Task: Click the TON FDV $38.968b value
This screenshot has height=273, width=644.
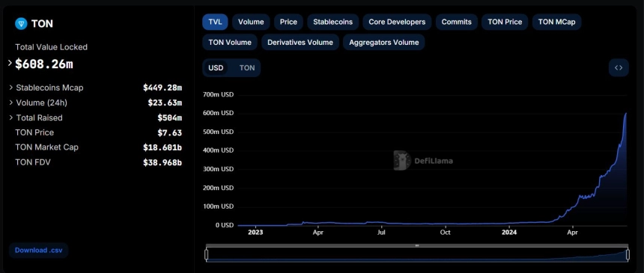Action: click(x=162, y=162)
